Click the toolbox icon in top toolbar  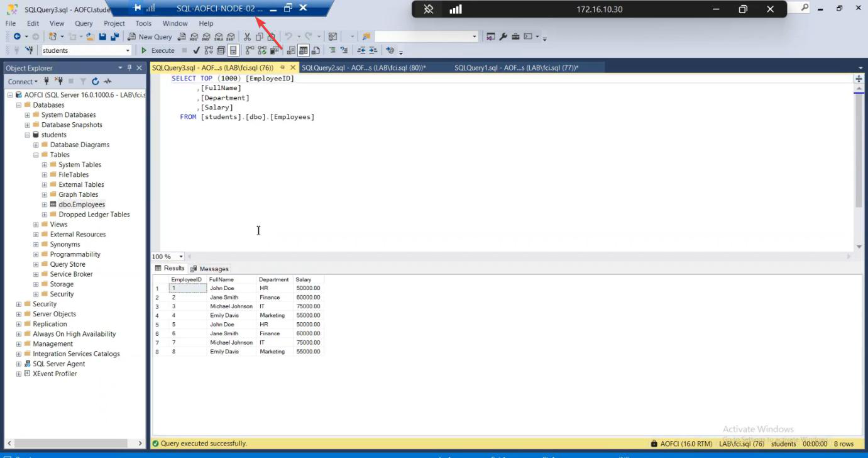[515, 36]
